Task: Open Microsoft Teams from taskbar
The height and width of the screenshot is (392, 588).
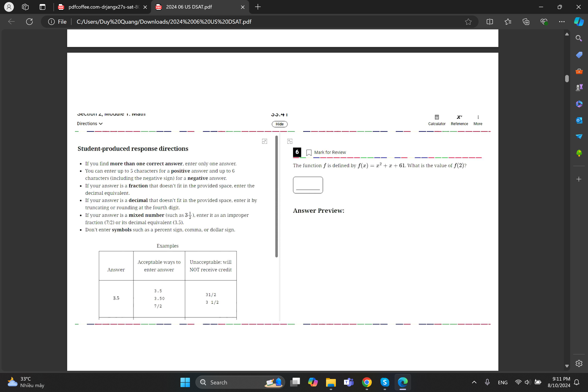Action: click(349, 382)
